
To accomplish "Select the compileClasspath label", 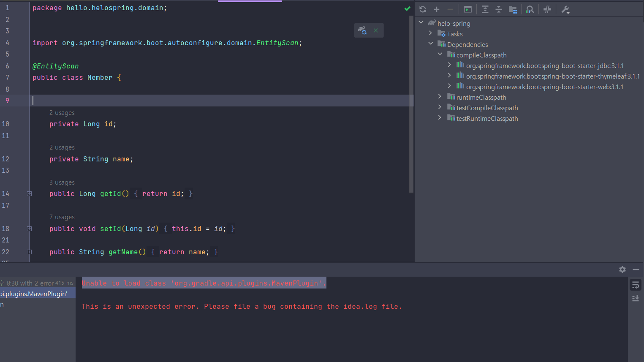I will (481, 55).
